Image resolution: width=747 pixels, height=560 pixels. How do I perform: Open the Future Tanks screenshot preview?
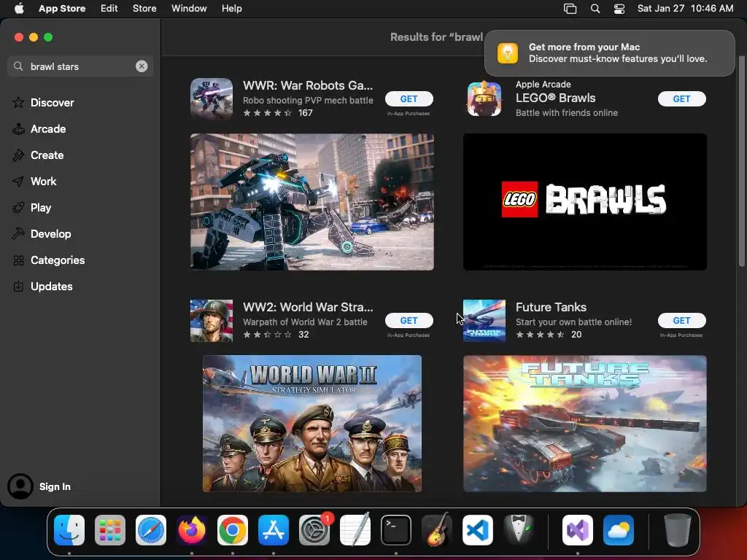tap(584, 424)
